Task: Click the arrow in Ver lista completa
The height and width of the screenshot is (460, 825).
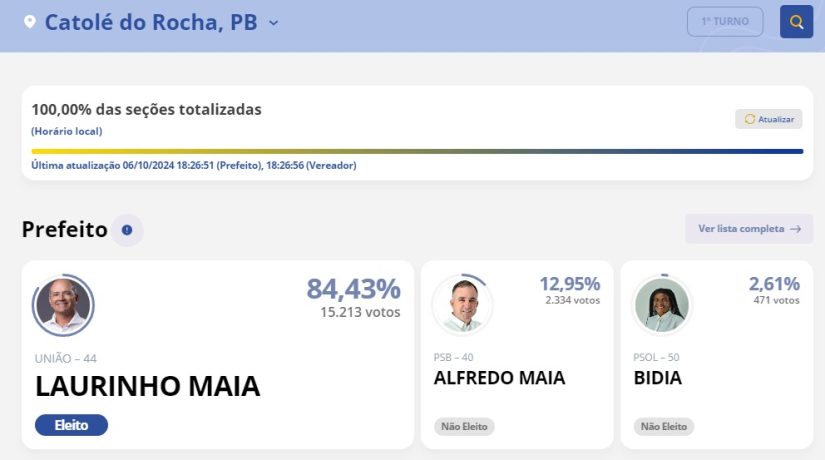Action: (x=795, y=229)
